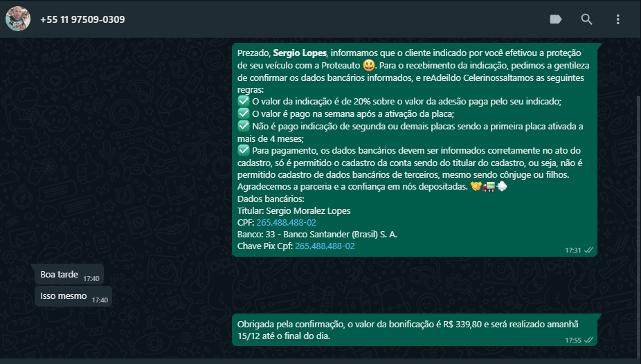
Task: Click the dash cloud emoji after truck
Action: click(502, 187)
